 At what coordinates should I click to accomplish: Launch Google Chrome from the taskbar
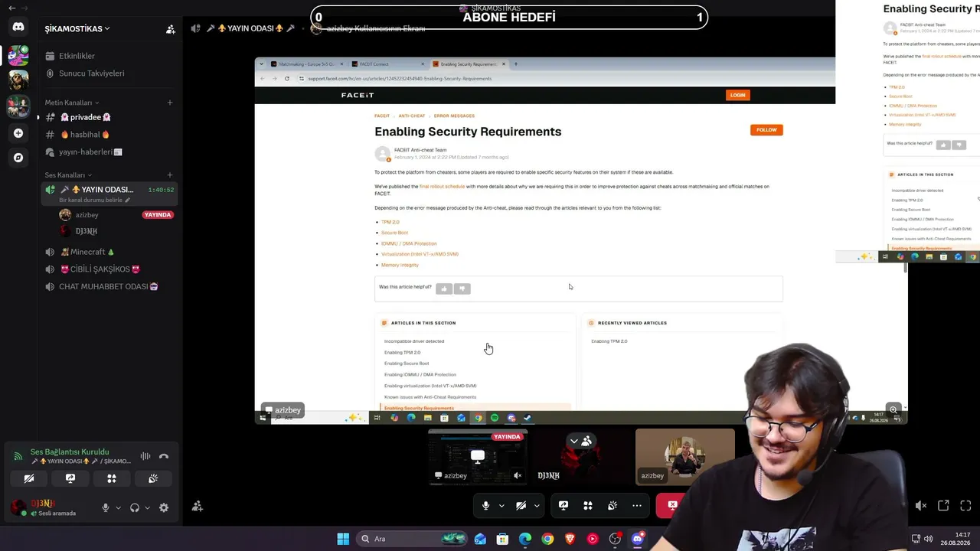[547, 539]
